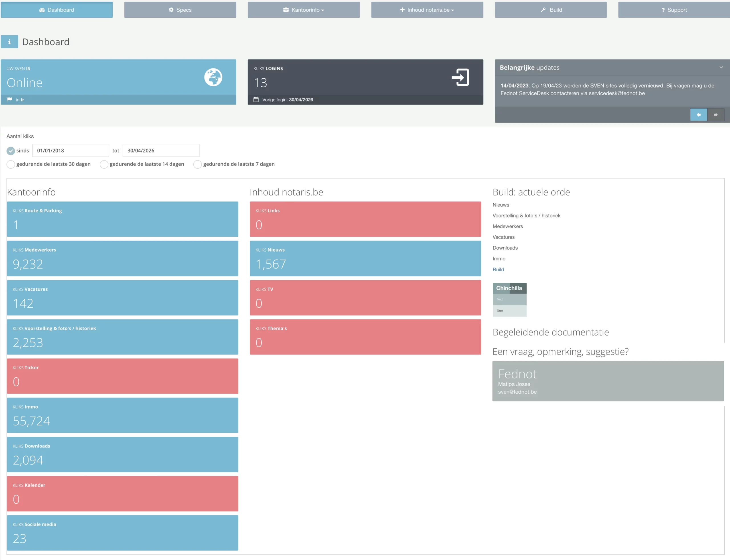Image resolution: width=730 pixels, height=560 pixels.
Task: Click the 'Begeleidende documentatie' heading
Action: (x=551, y=332)
